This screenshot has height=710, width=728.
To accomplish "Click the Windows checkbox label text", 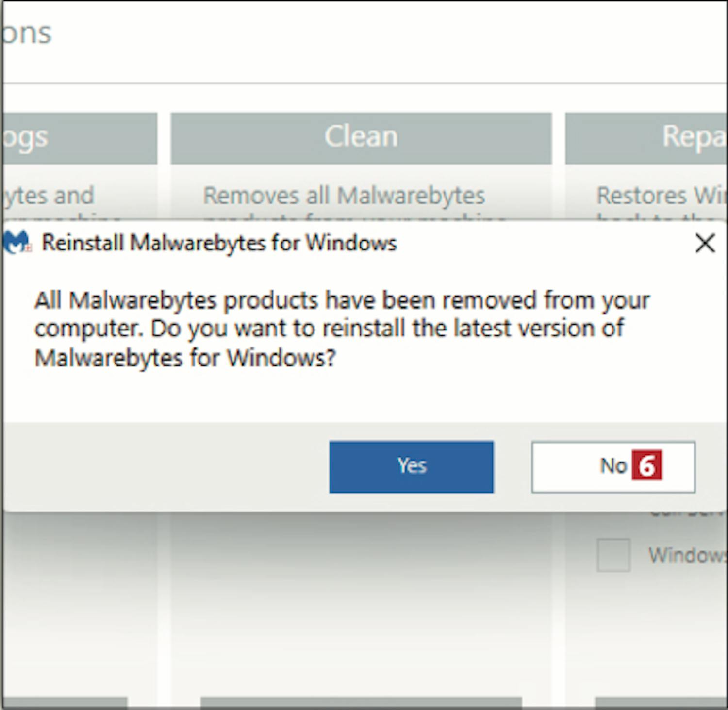I will point(688,555).
